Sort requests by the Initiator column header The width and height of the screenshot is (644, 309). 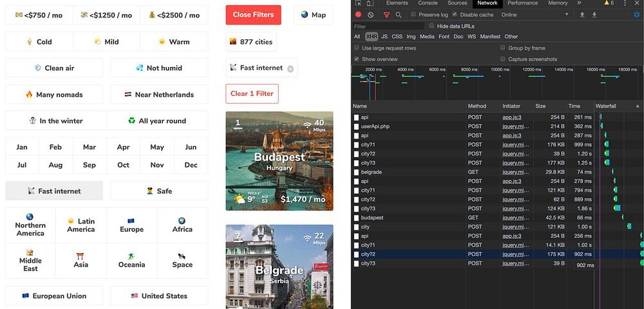tap(517, 106)
